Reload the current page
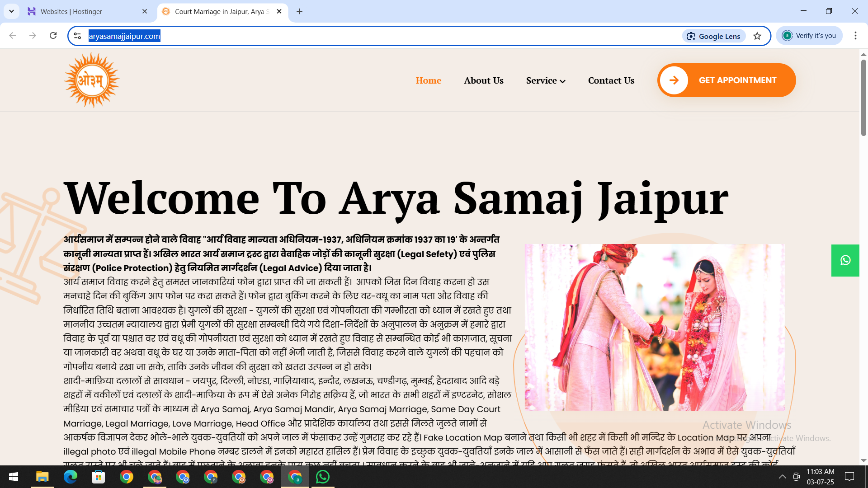Screen dimensions: 868x488 click(53, 36)
